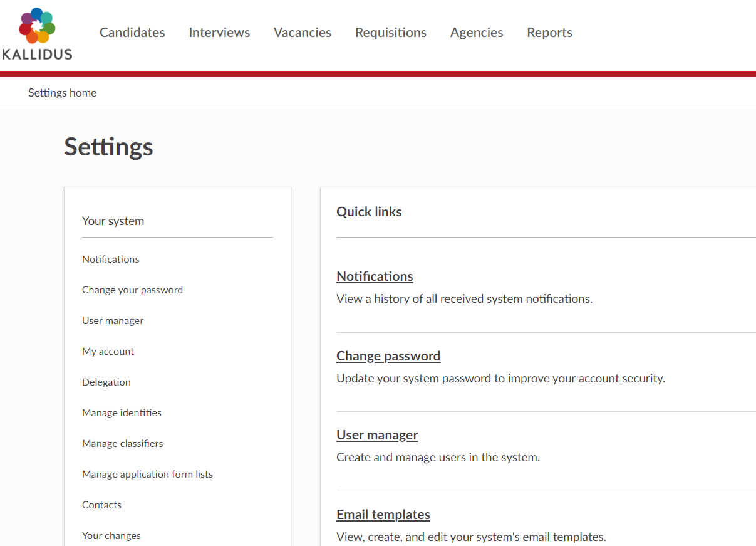
Task: Open the Candidates menu
Action: point(132,33)
